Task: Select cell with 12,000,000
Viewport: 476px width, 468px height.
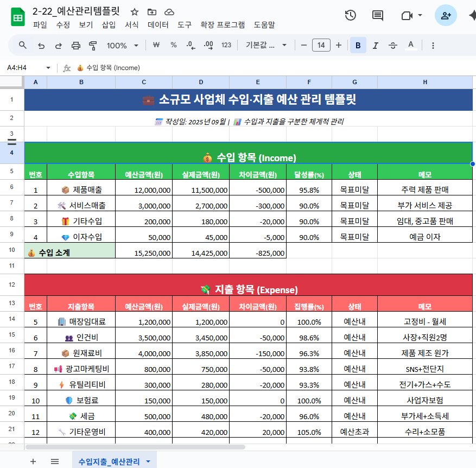Action: [144, 187]
